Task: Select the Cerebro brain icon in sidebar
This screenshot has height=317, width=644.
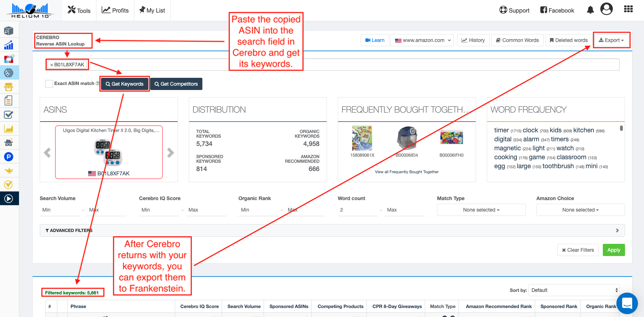Action: pyautogui.click(x=9, y=73)
